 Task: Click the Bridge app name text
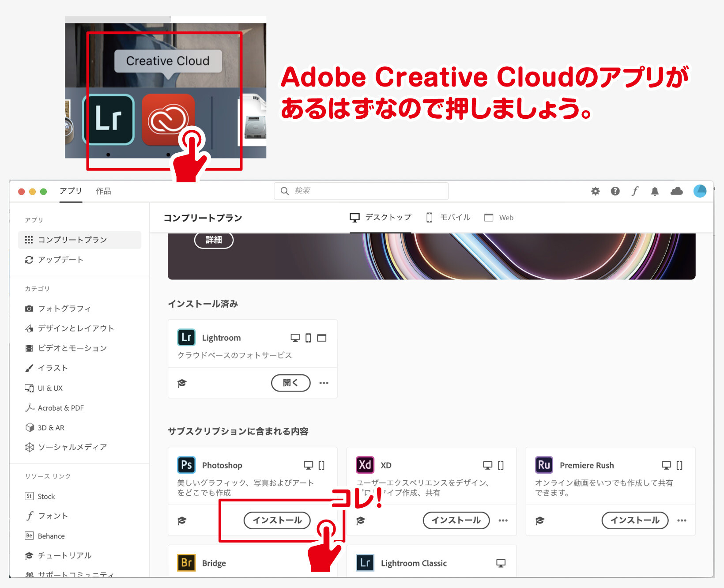(214, 563)
